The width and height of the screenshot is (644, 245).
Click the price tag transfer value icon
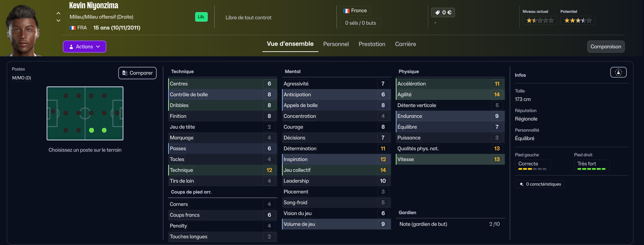coord(437,12)
